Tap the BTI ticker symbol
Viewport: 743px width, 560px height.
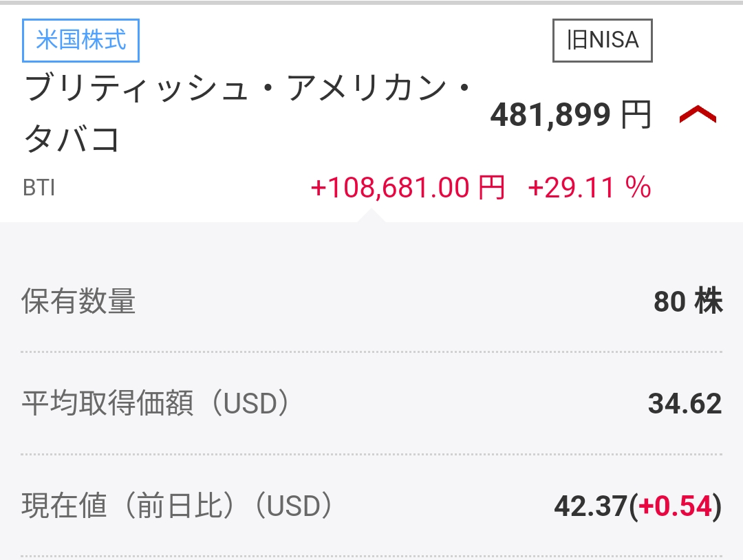pos(39,188)
